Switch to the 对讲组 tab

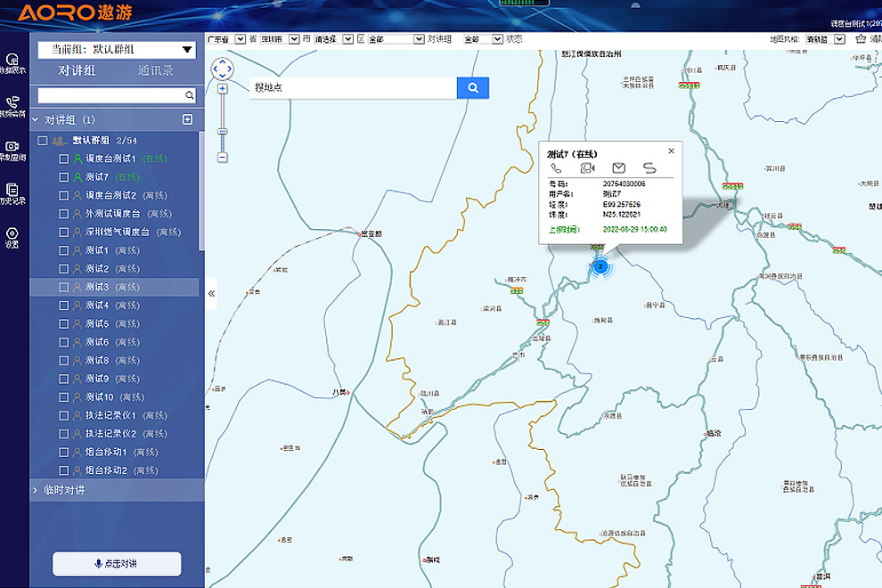pyautogui.click(x=77, y=71)
